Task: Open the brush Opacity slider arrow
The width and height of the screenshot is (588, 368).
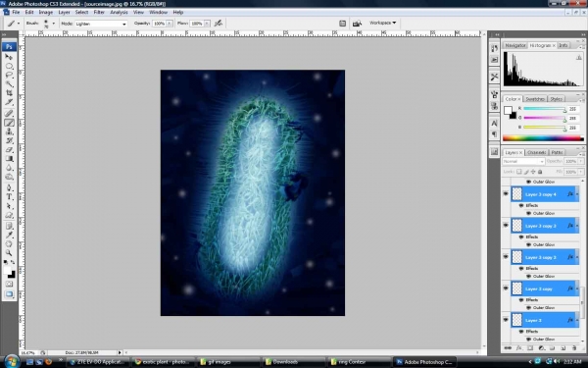Action: [x=170, y=24]
